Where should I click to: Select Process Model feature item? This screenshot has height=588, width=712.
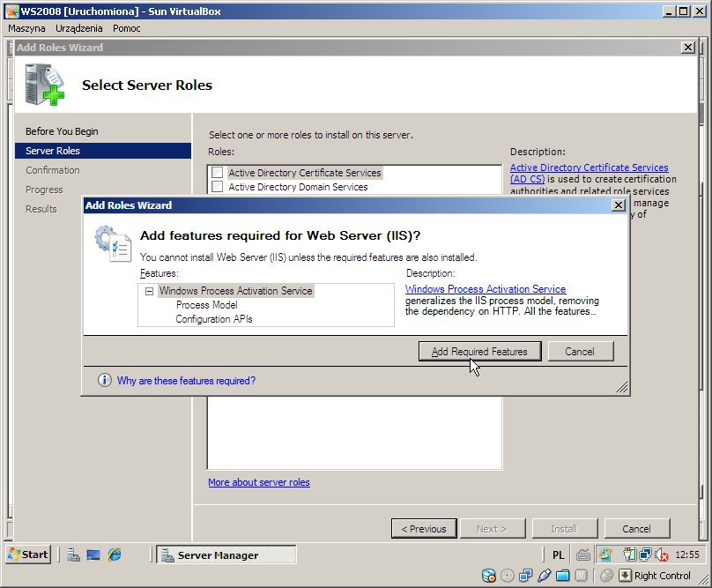[206, 305]
